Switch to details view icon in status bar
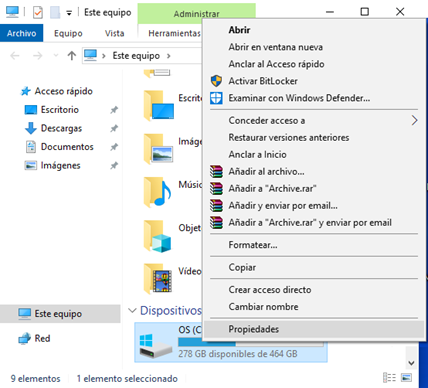The image size is (428, 388). [x=389, y=378]
